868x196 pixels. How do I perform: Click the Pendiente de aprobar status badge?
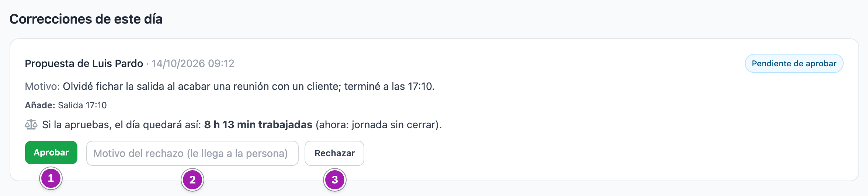(x=794, y=63)
